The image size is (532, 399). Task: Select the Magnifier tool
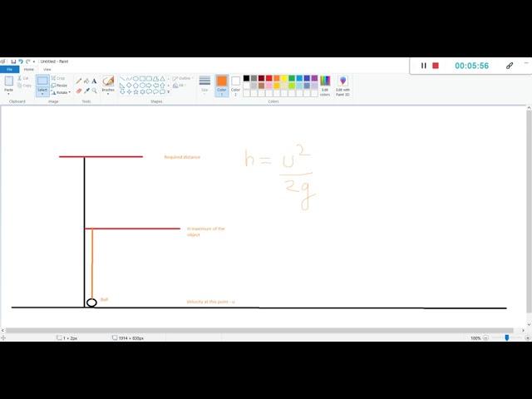[x=94, y=91]
